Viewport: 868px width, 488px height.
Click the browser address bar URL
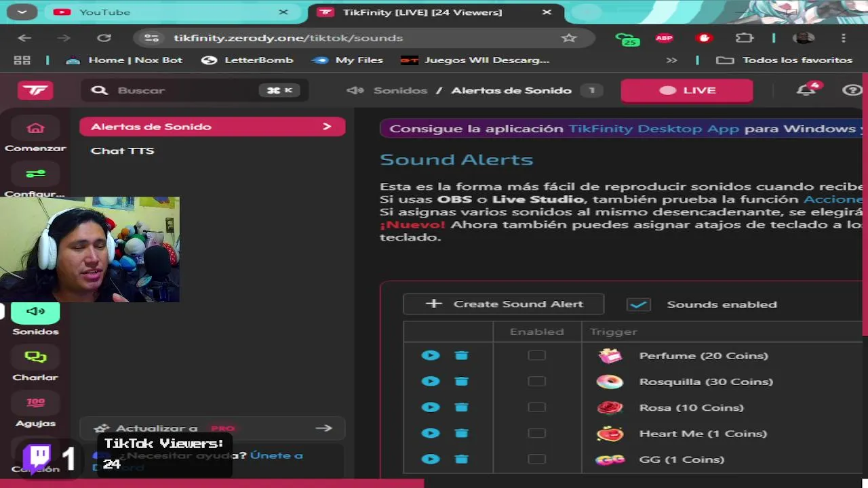pyautogui.click(x=288, y=38)
